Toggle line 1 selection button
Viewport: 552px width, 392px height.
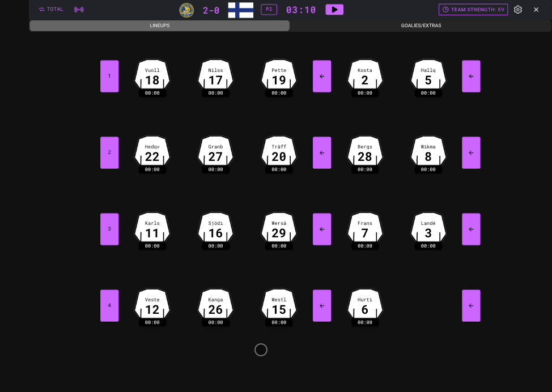click(x=109, y=76)
